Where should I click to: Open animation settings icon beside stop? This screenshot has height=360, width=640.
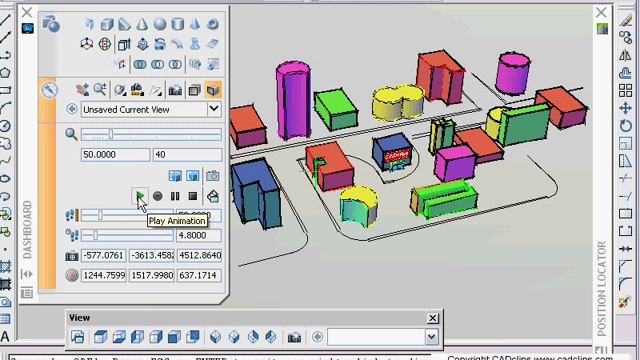point(213,196)
